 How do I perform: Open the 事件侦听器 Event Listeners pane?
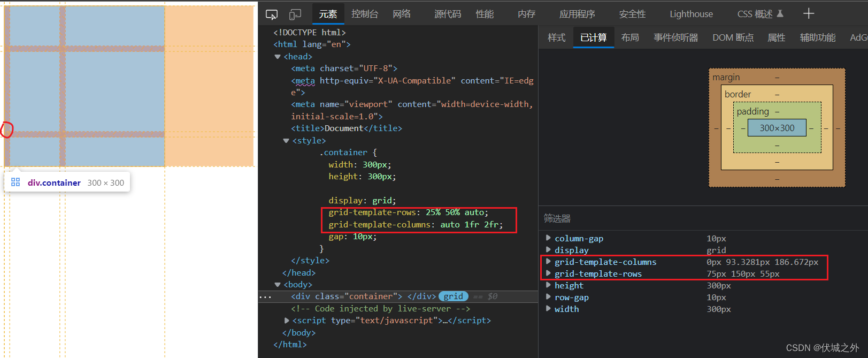point(676,37)
